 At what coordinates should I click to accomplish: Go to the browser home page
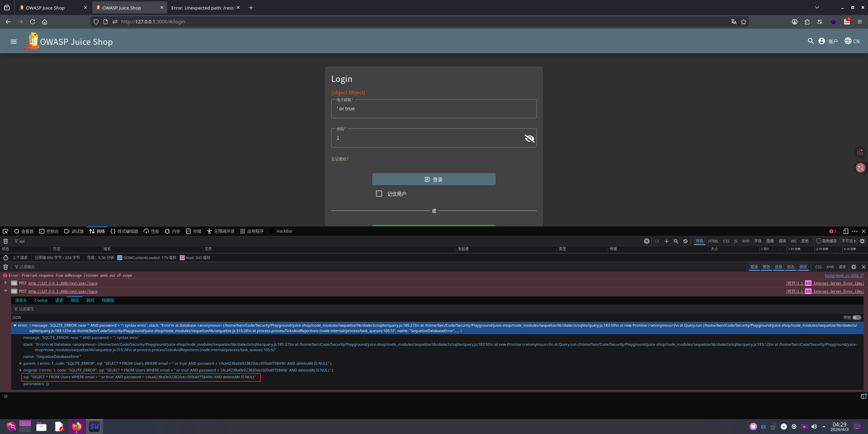click(44, 22)
